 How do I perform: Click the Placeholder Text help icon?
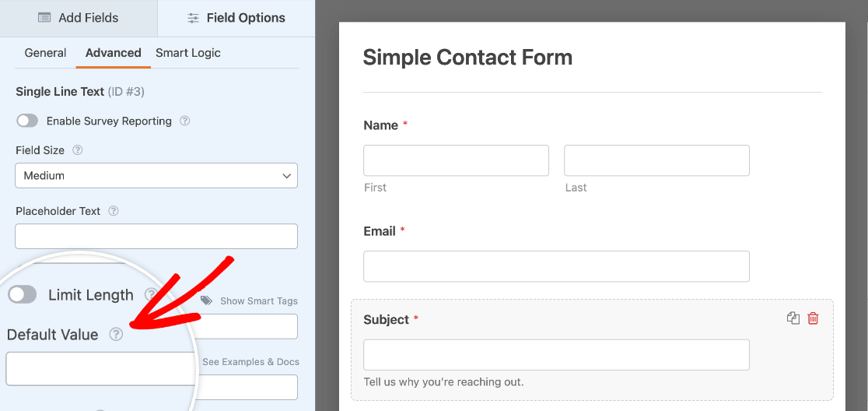[114, 211]
